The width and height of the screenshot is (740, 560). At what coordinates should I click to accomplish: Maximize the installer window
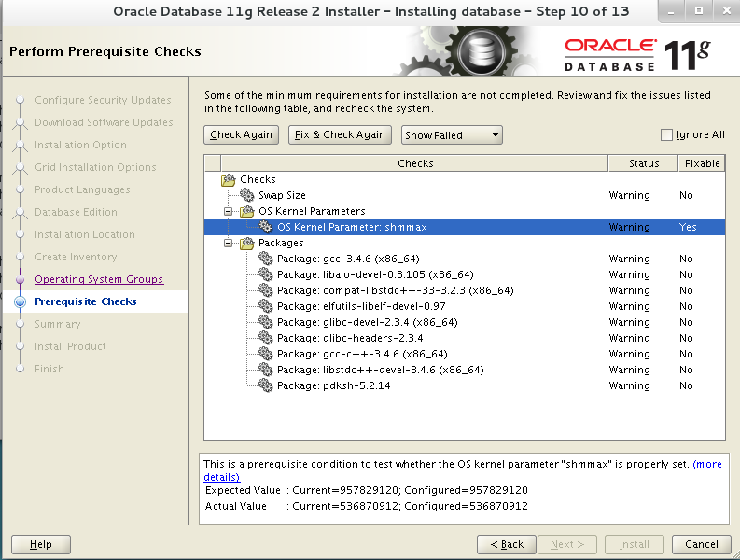tap(699, 10)
